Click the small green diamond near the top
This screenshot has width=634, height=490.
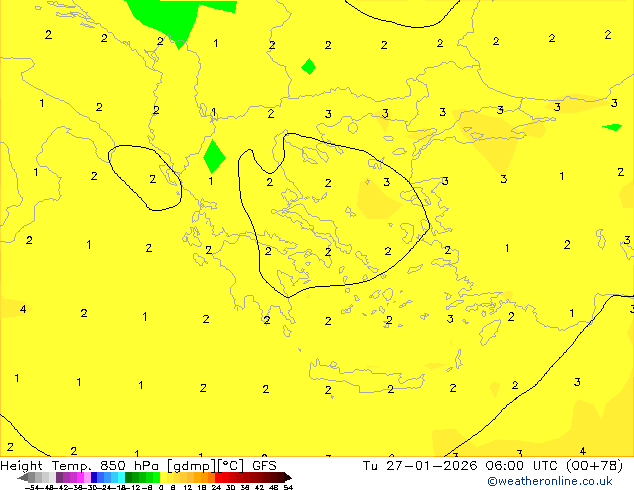click(x=308, y=67)
